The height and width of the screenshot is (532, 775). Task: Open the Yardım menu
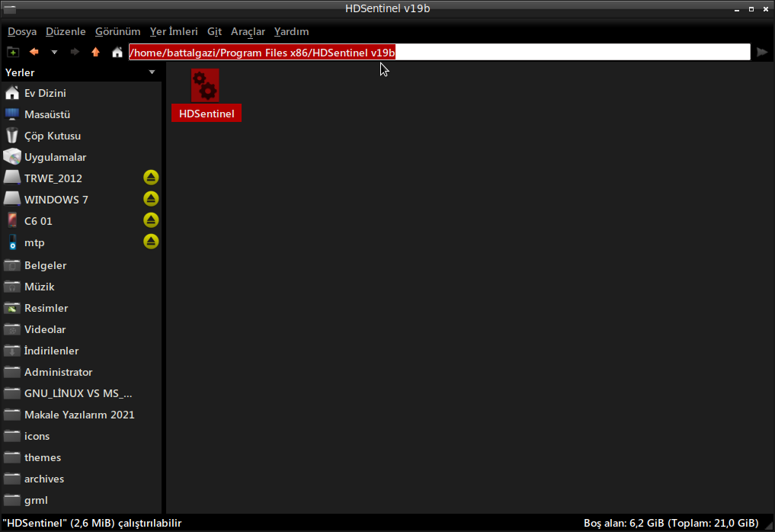(291, 32)
